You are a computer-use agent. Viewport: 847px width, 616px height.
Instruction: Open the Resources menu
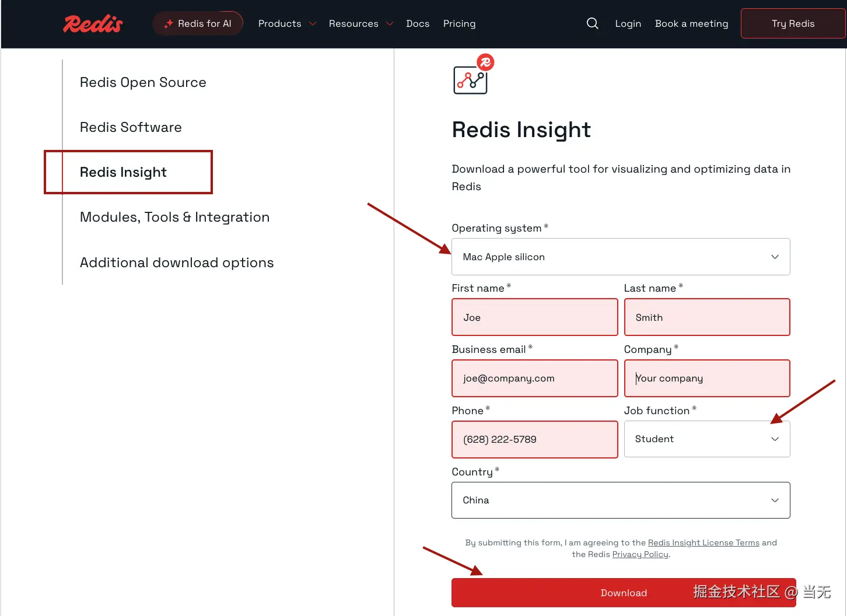360,23
